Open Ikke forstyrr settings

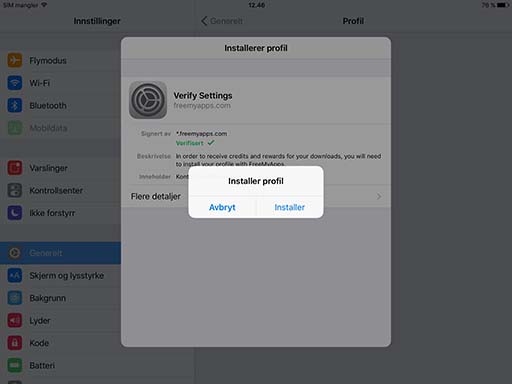(x=60, y=213)
